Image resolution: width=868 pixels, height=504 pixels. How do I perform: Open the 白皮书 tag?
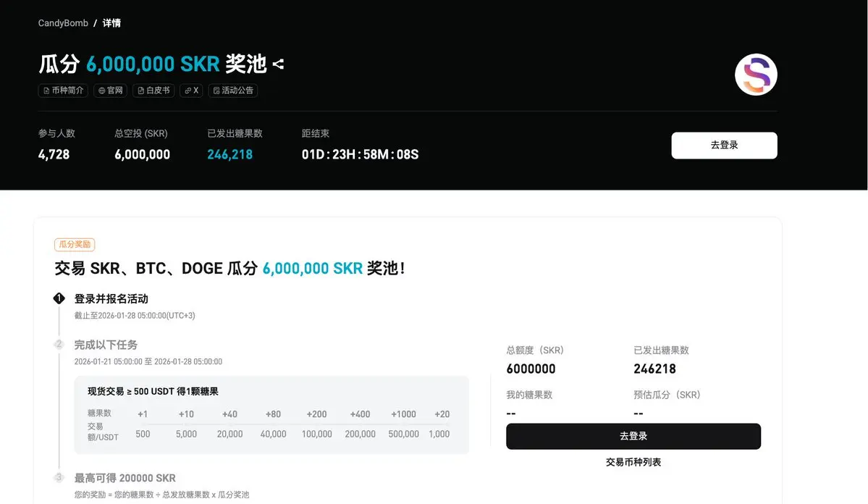[153, 91]
